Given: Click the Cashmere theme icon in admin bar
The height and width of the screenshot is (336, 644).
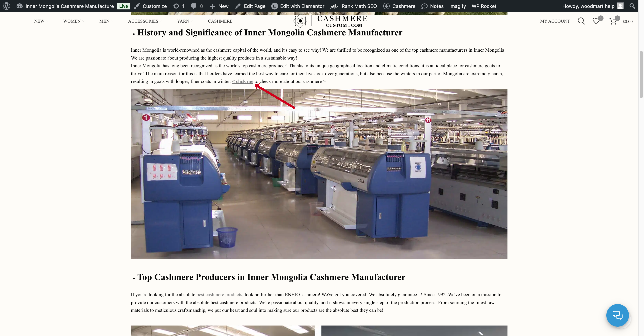Looking at the screenshot, I should pos(386,6).
